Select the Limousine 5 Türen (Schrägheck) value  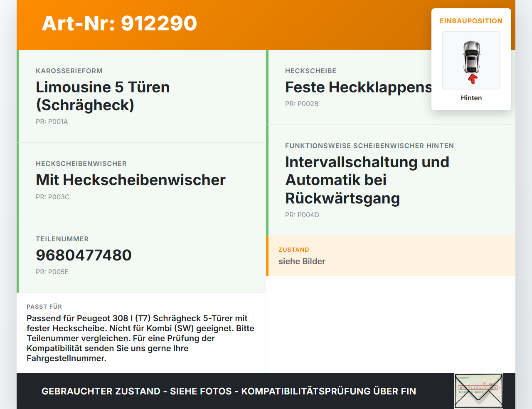pos(103,96)
